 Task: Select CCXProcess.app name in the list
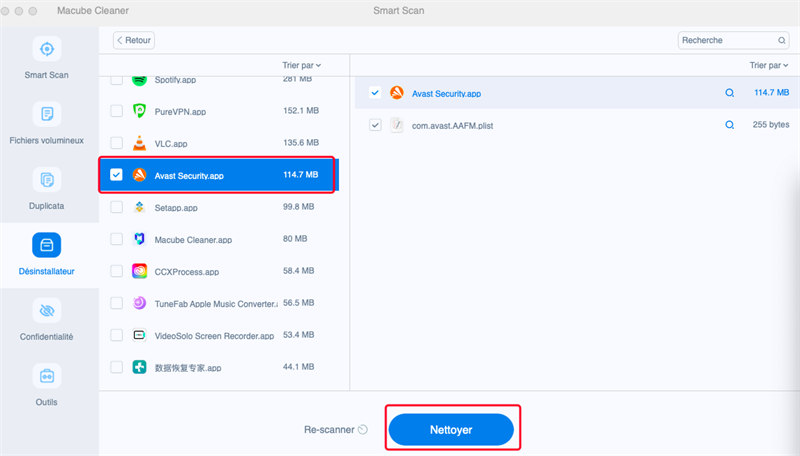click(x=187, y=272)
